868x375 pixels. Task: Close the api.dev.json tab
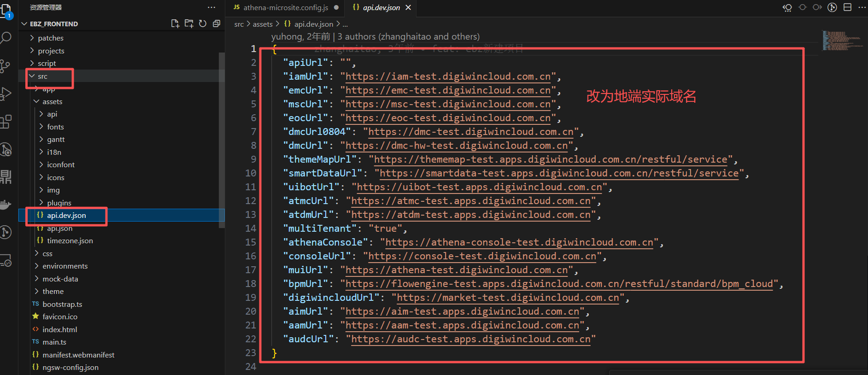(408, 8)
